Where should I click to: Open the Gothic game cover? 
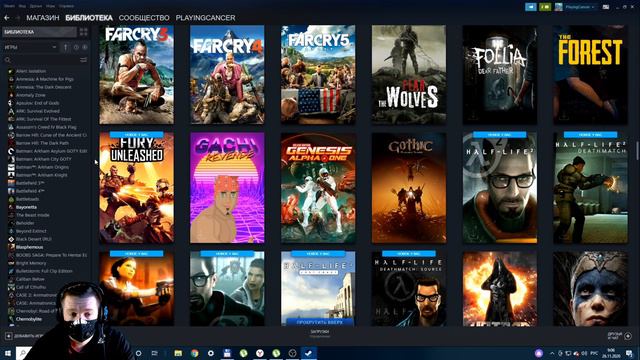click(409, 188)
